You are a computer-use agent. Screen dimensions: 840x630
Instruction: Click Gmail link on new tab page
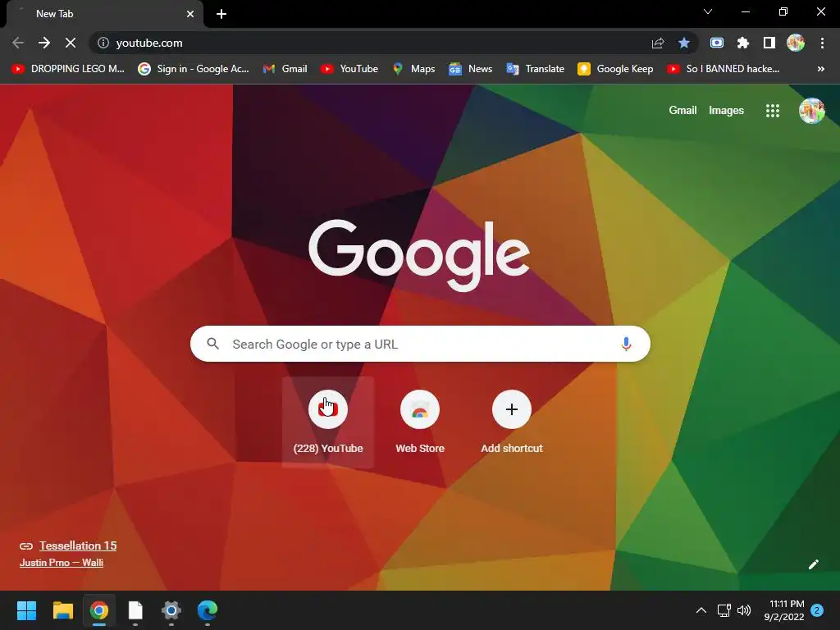click(x=682, y=111)
